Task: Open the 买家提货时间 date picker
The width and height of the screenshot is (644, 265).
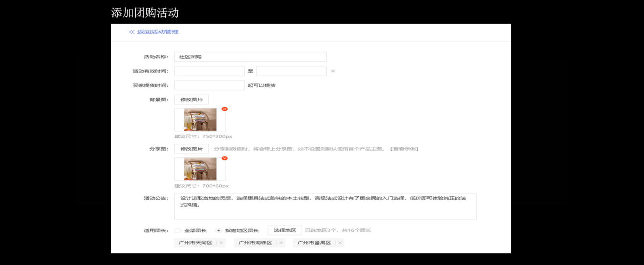Action: coord(210,85)
